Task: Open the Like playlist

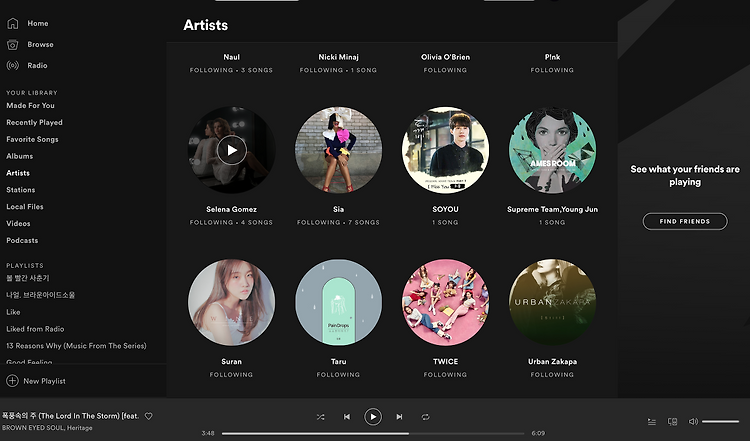Action: click(x=13, y=312)
